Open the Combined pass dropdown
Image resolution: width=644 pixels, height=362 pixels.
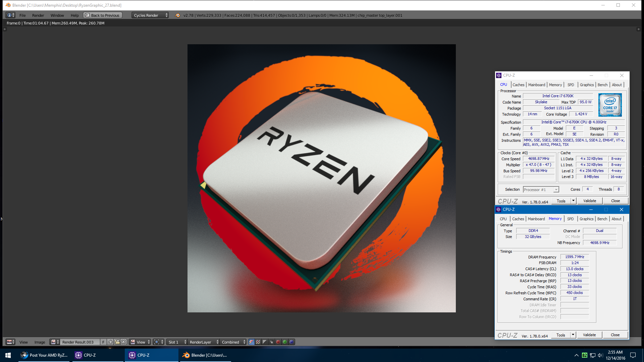point(233,342)
